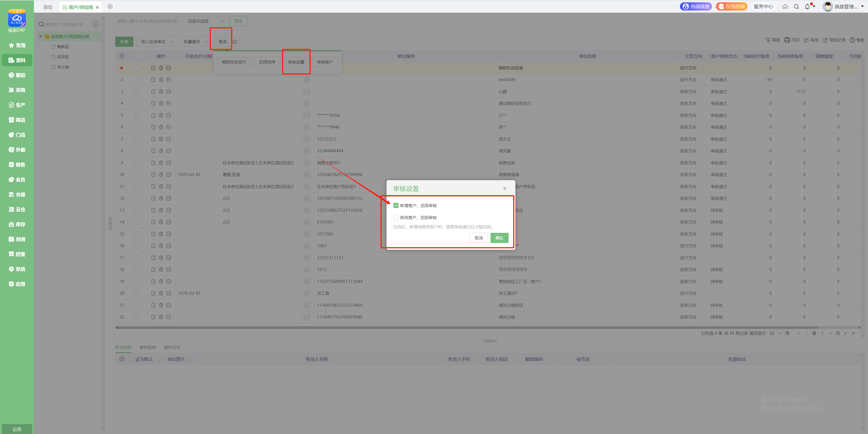
Task: Click the cloud download icon in top bar
Action: click(785, 6)
